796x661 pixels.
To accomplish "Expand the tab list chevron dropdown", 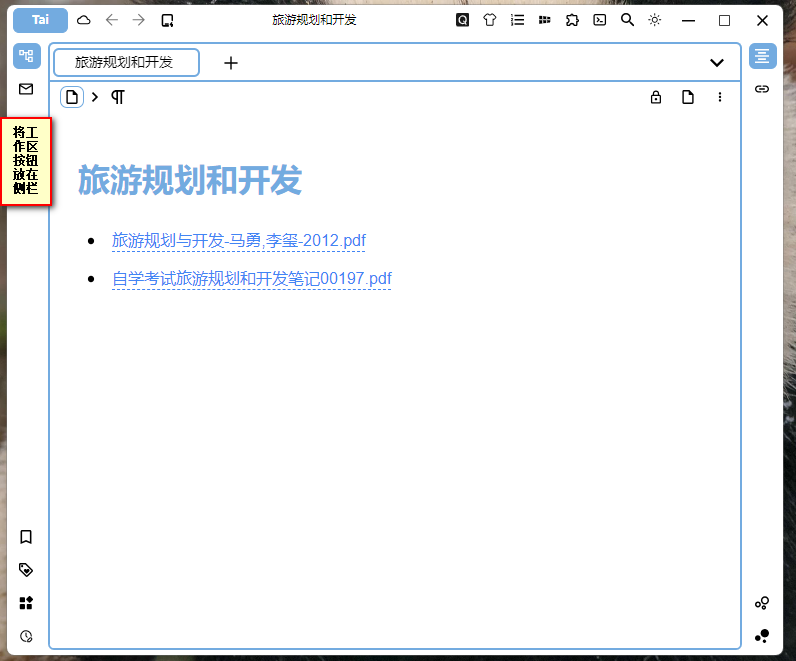I will [x=716, y=63].
